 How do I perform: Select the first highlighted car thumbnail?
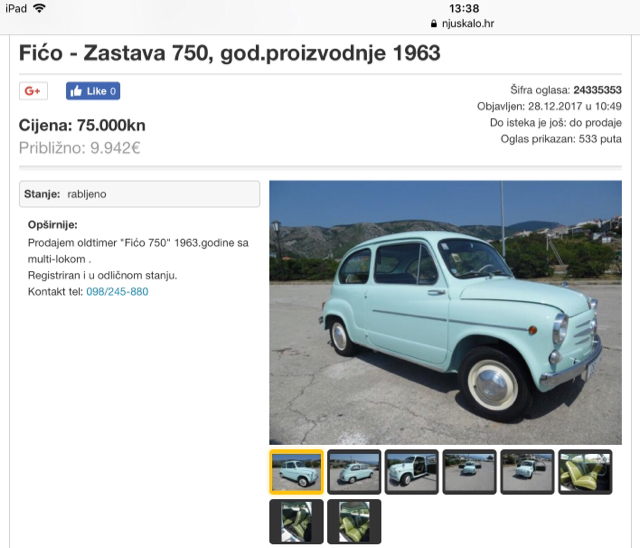[x=296, y=472]
